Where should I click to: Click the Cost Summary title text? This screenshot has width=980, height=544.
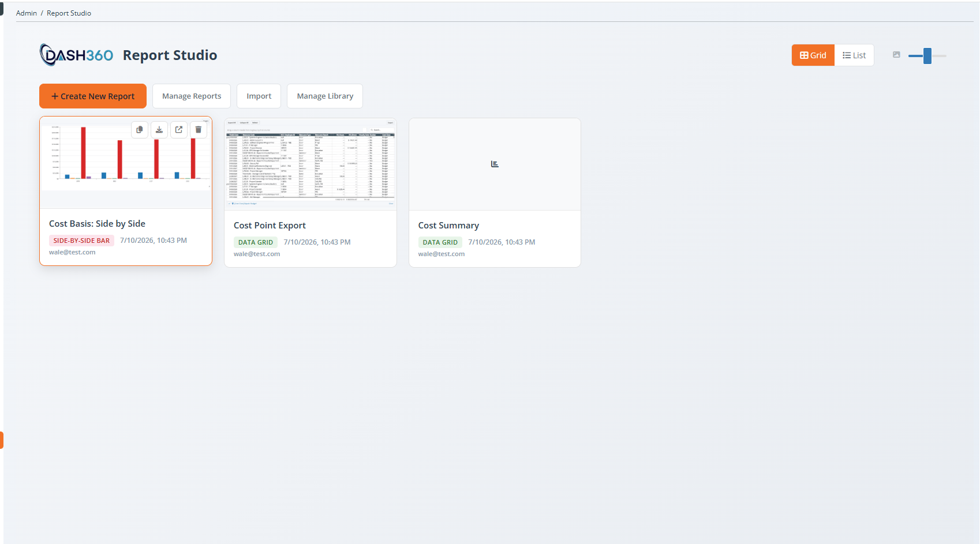pyautogui.click(x=448, y=226)
